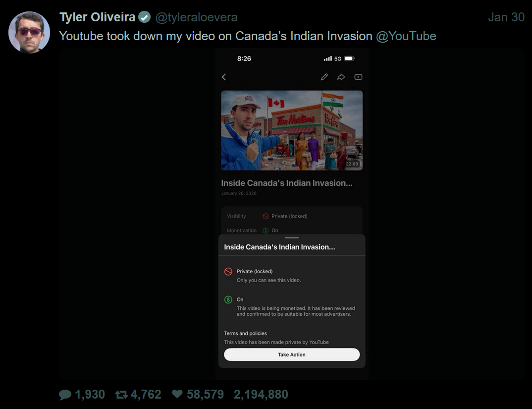Tap the pencil edit icon
The image size is (532, 409).
[x=324, y=77]
